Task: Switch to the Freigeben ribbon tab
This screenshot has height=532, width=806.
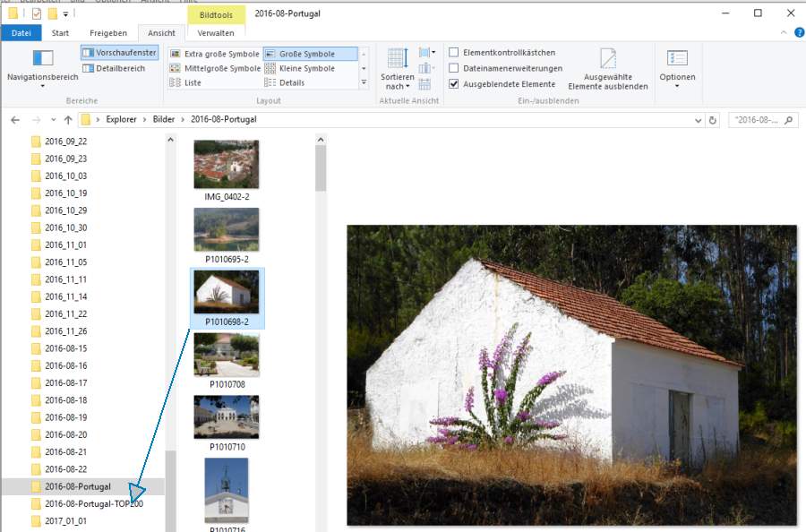Action: click(x=107, y=33)
